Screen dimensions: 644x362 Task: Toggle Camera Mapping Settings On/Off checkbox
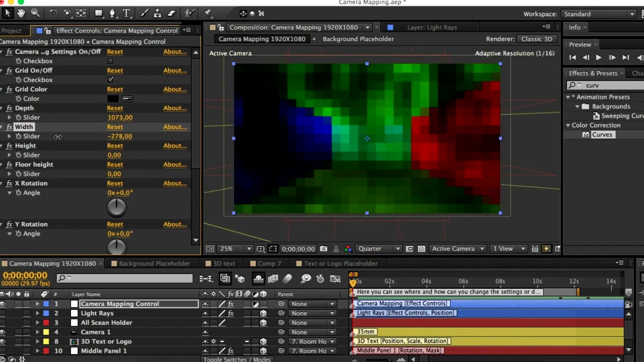[111, 61]
